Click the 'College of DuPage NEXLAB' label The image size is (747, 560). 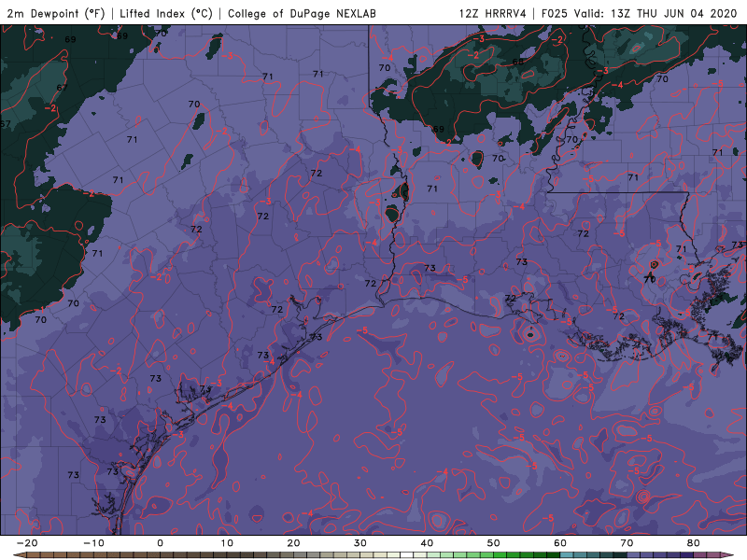[302, 13]
